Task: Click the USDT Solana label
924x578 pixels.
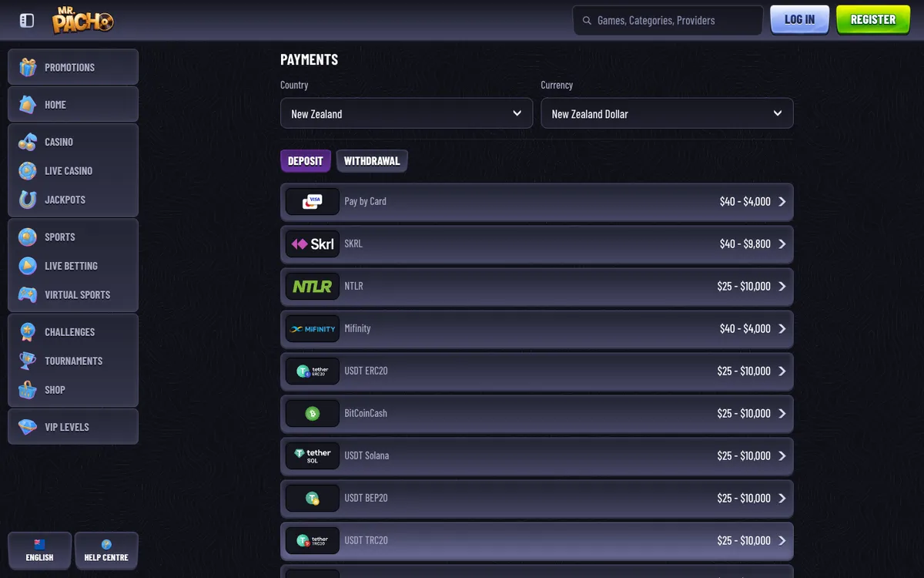Action: 367,455
